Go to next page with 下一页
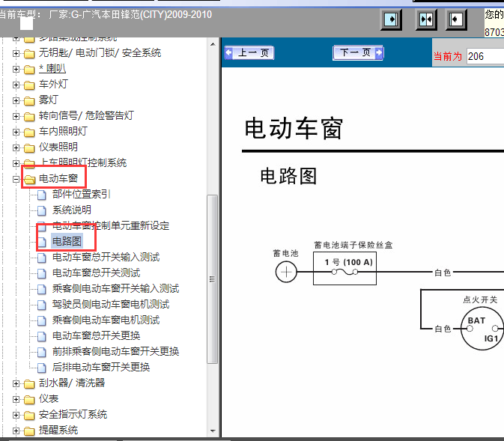Image resolution: width=504 pixels, height=441 pixels. pos(358,52)
